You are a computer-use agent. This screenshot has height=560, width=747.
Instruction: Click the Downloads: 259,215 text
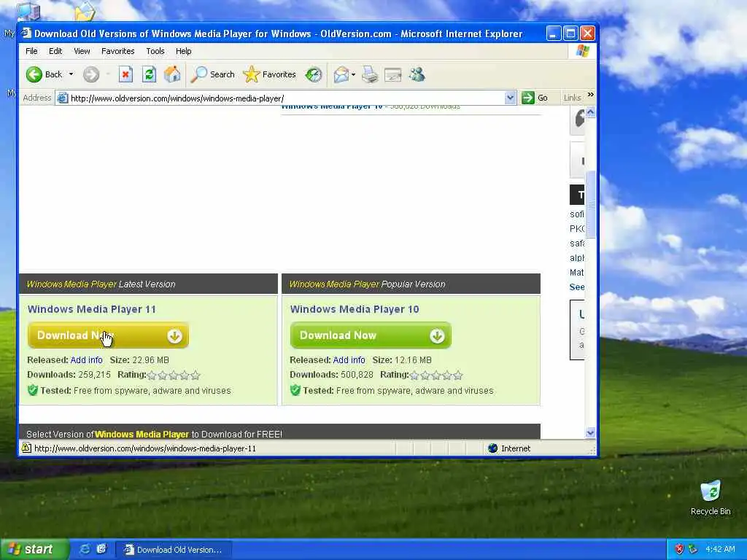click(69, 375)
